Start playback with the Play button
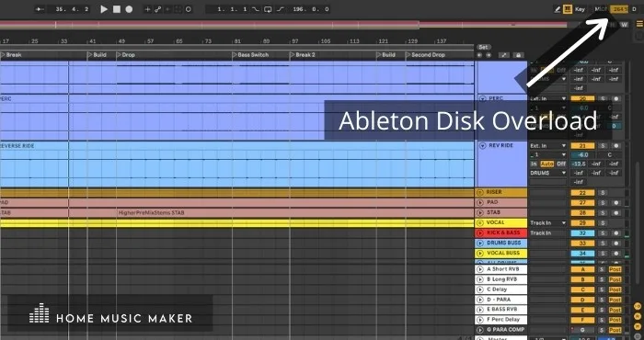Screen dimensions: 644x340 pyautogui.click(x=104, y=9)
